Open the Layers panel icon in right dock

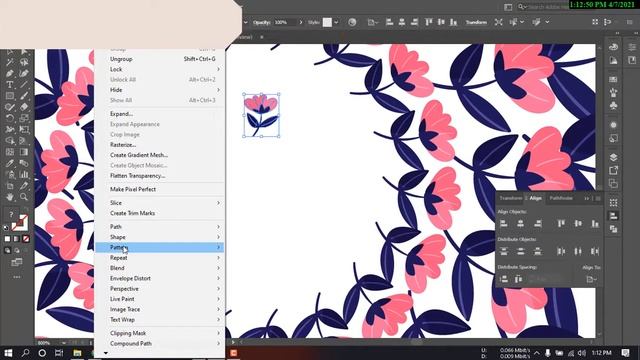[x=613, y=157]
